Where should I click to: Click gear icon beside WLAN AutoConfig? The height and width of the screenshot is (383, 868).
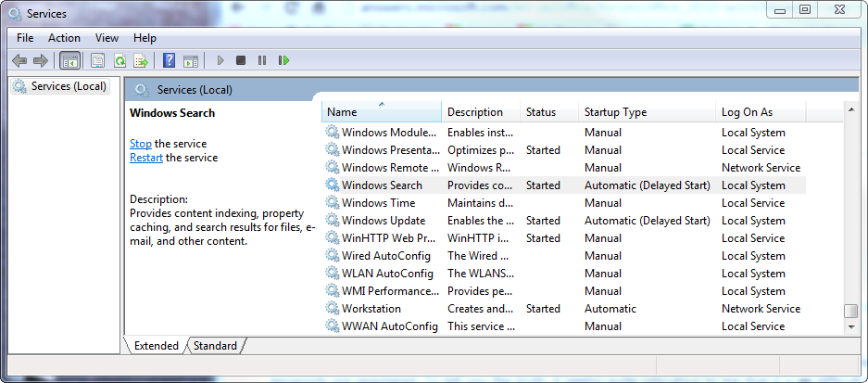[x=333, y=274]
